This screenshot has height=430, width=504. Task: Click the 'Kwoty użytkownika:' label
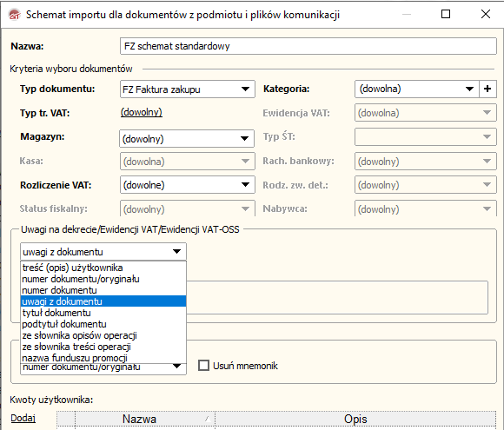pos(51,400)
